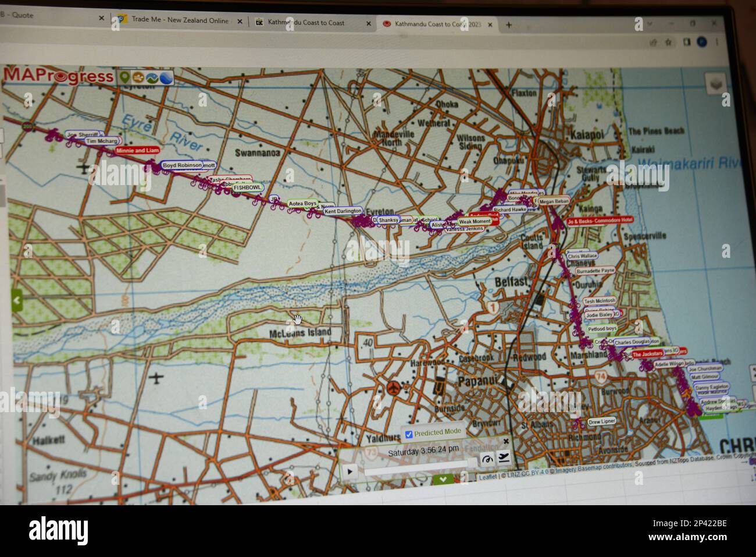
Task: Click the bookmark star in address bar
Action: 668,42
